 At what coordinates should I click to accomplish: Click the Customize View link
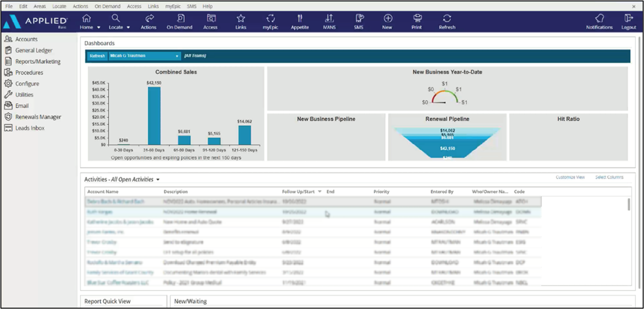(570, 177)
